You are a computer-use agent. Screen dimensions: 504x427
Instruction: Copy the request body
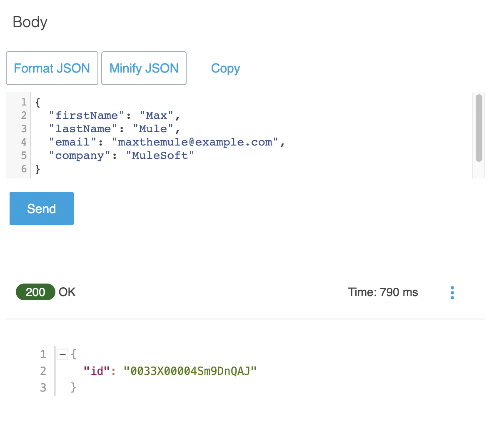225,68
